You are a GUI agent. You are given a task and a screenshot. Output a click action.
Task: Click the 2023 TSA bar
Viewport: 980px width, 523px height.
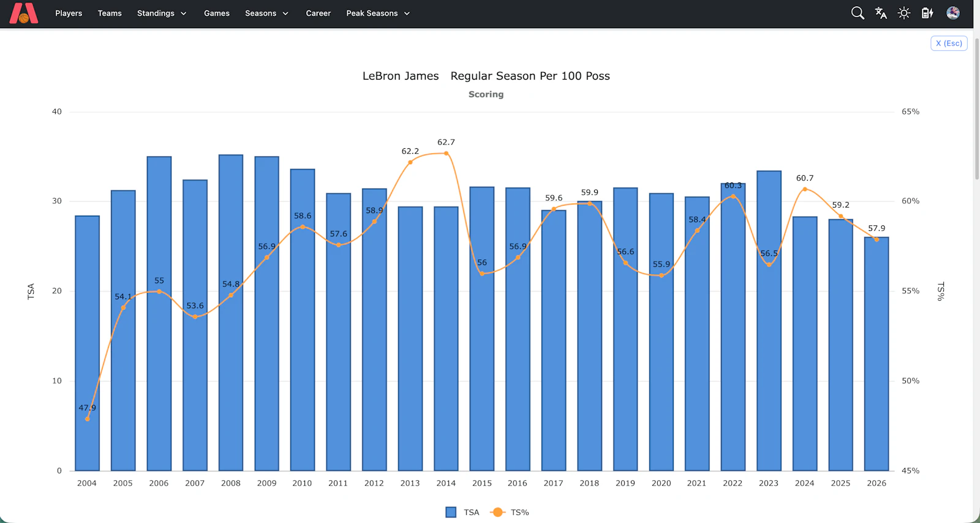769,321
